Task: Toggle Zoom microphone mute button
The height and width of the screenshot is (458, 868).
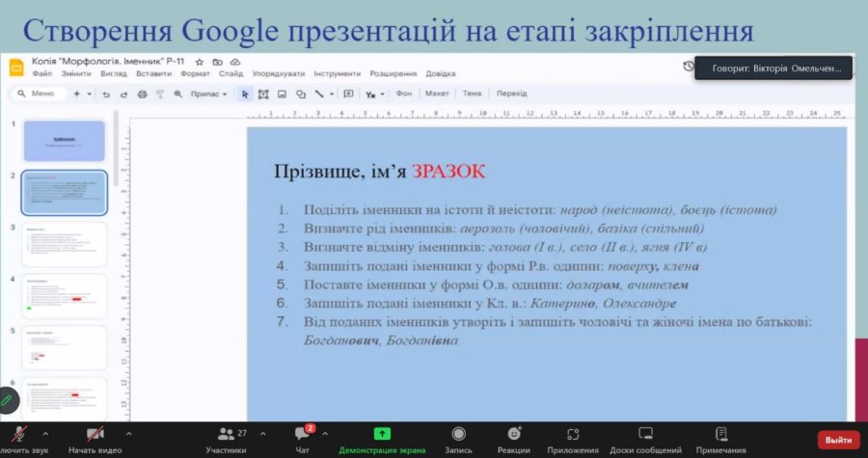Action: pos(20,439)
